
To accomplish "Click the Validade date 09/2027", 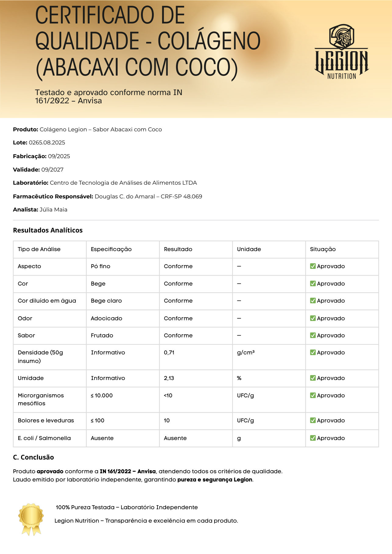I will pos(52,169).
